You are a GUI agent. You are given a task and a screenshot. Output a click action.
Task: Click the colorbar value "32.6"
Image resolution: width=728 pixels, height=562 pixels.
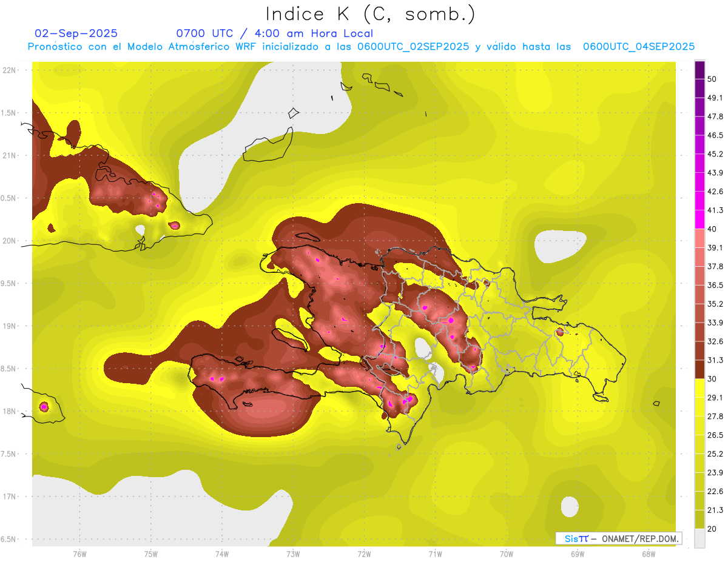(x=715, y=341)
